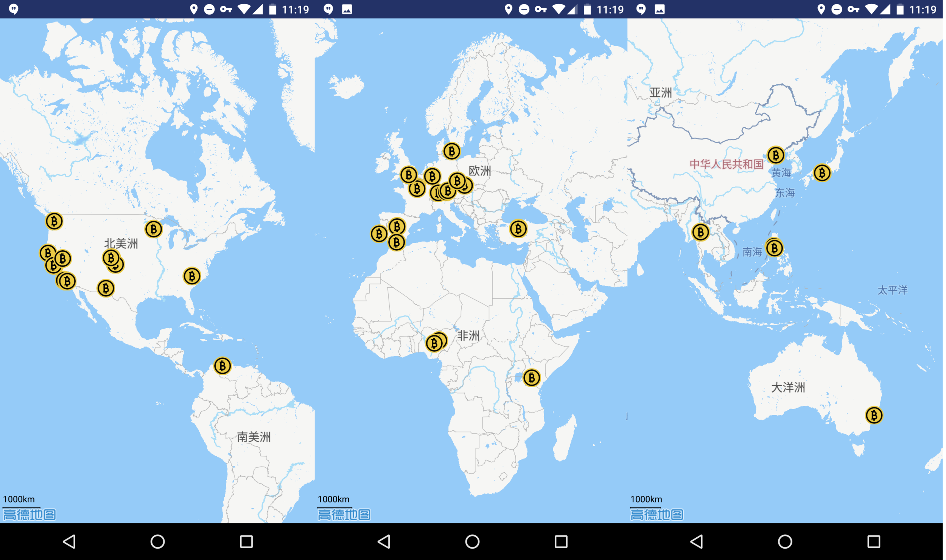Tap the 大洋洲 map label
946x560 pixels.
click(788, 387)
